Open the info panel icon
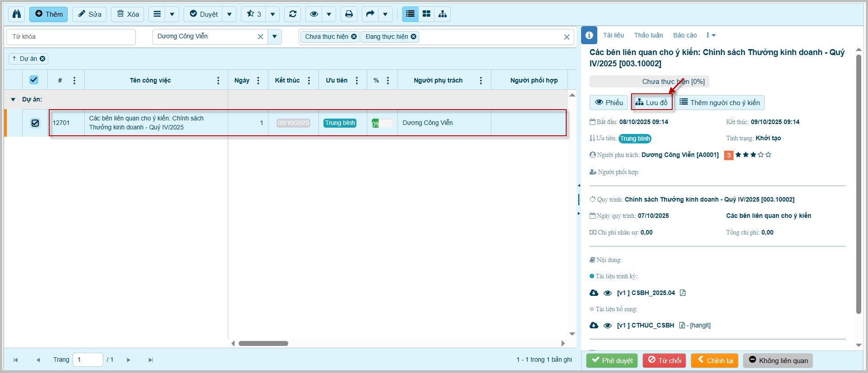This screenshot has width=868, height=373. [589, 35]
